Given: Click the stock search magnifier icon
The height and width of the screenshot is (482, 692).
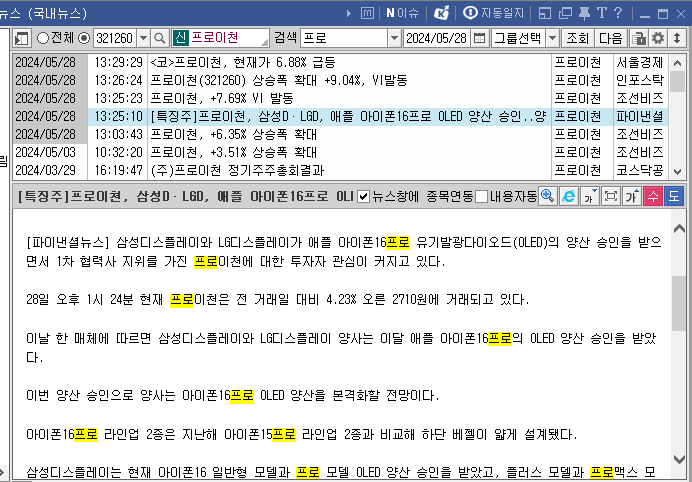Looking at the screenshot, I should point(160,38).
